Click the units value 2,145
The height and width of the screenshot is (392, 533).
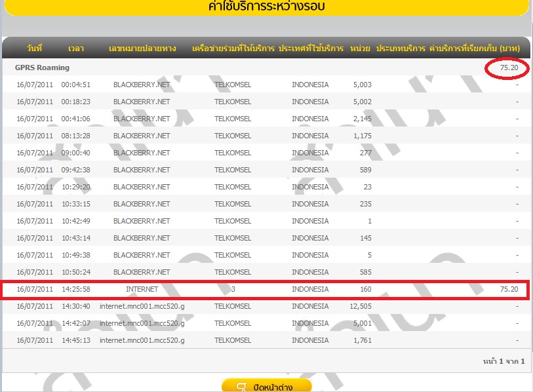coord(363,119)
